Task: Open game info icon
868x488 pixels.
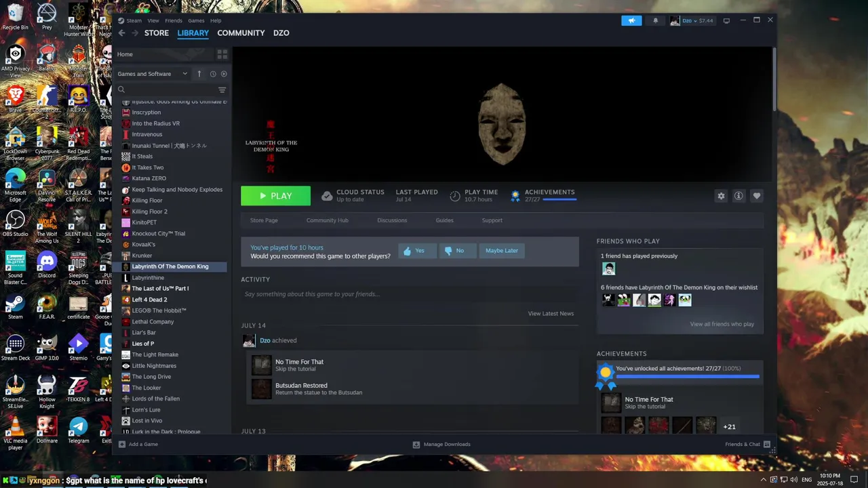Action: tap(738, 196)
